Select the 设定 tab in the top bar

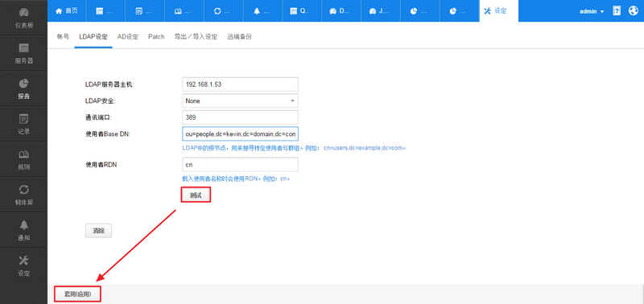point(498,11)
